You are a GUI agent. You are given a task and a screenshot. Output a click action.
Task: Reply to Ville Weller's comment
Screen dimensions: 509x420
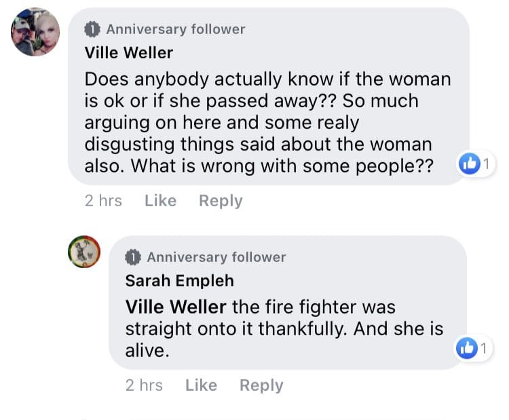[221, 201]
